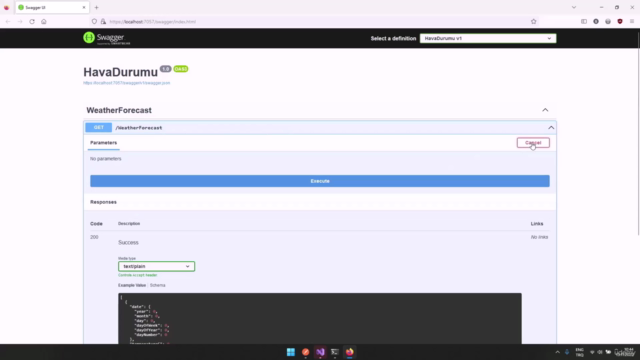
Task: Open Firefox from the taskbar
Action: coord(349,352)
